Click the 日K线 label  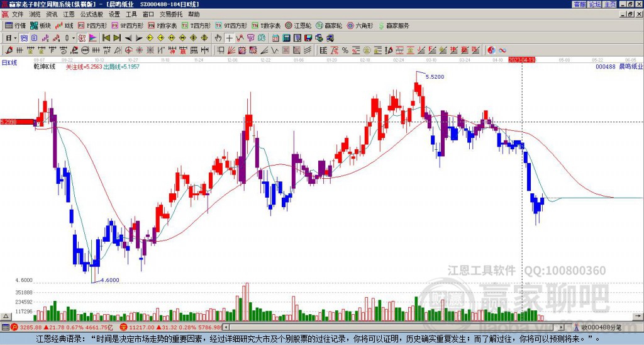(9, 62)
